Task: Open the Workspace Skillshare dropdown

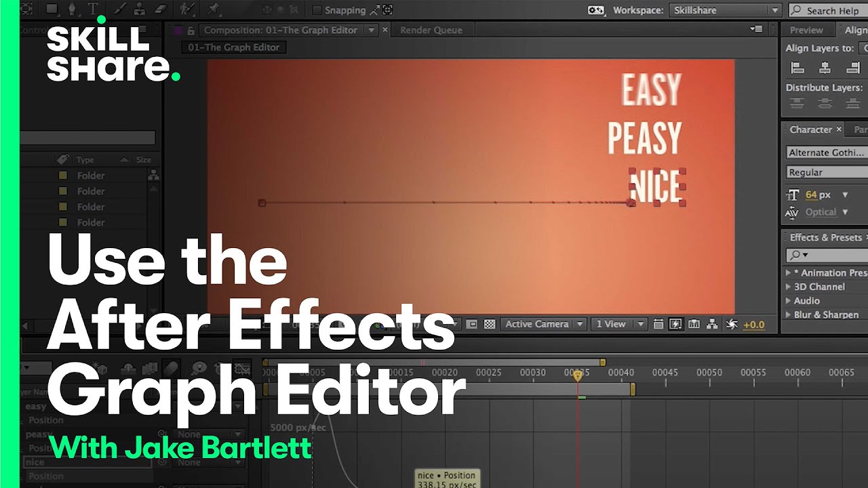Action: point(726,10)
